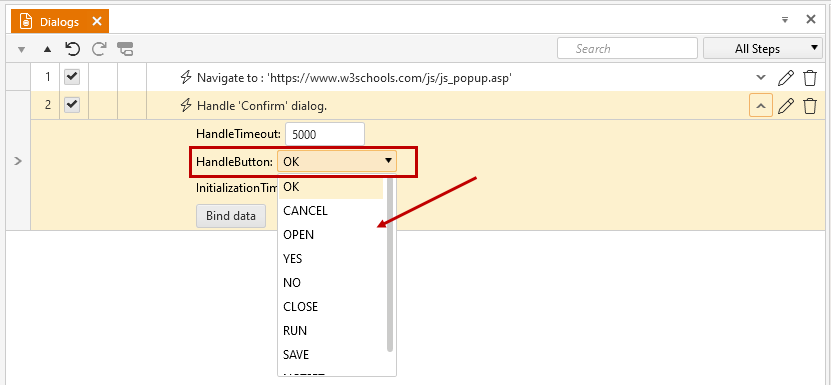Viewport: 831px width, 385px height.
Task: Click the undo arrow icon in toolbar
Action: (x=73, y=49)
